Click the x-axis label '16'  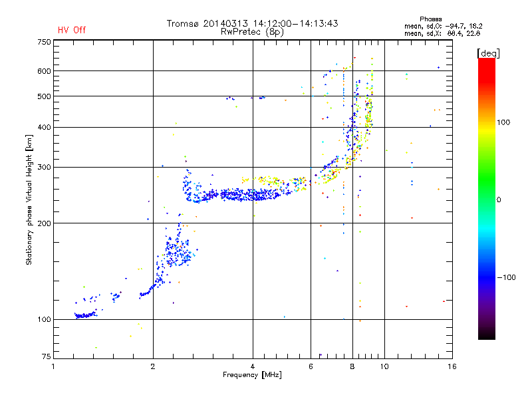(x=452, y=366)
